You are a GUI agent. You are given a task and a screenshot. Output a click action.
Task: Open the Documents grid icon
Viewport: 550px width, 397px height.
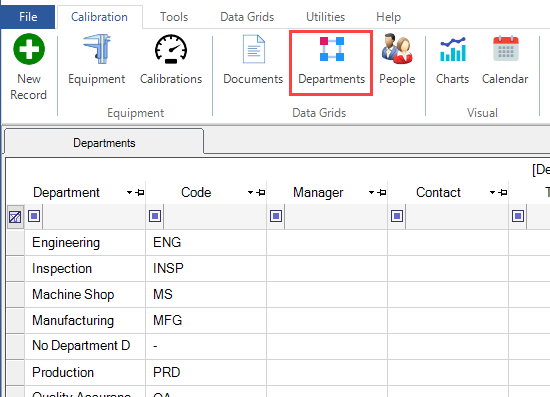[254, 49]
